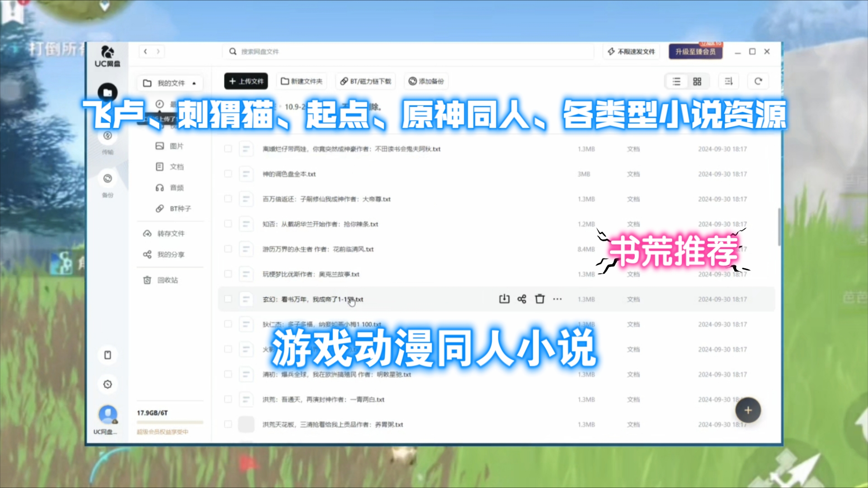Click the 17.9GB/6T storage usage bar

tap(170, 422)
